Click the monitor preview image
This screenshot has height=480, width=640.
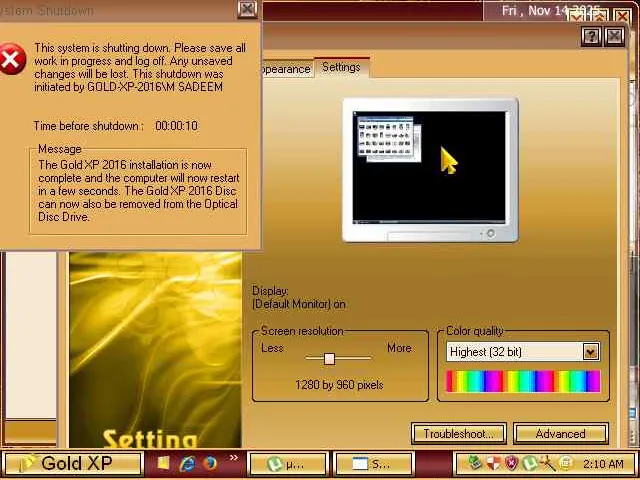[430, 170]
